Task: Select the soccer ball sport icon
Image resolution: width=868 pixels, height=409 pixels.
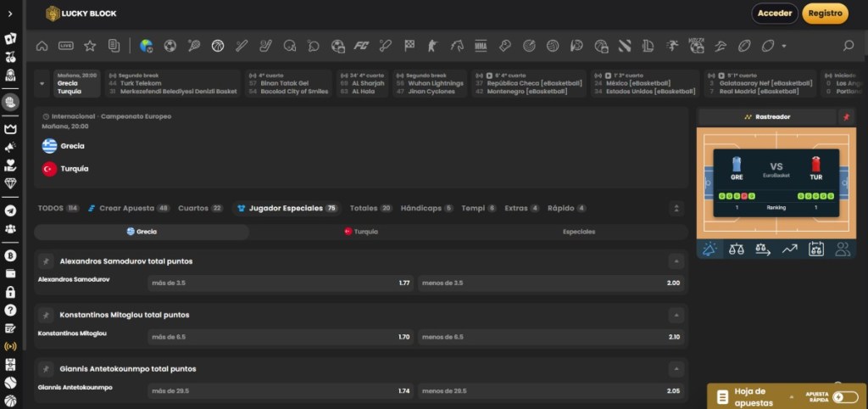Action: coord(170,46)
